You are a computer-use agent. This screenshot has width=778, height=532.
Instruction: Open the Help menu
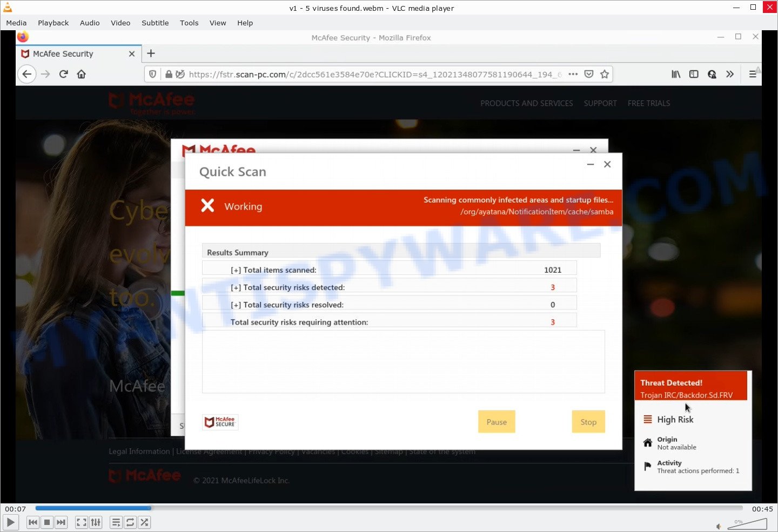(x=245, y=23)
